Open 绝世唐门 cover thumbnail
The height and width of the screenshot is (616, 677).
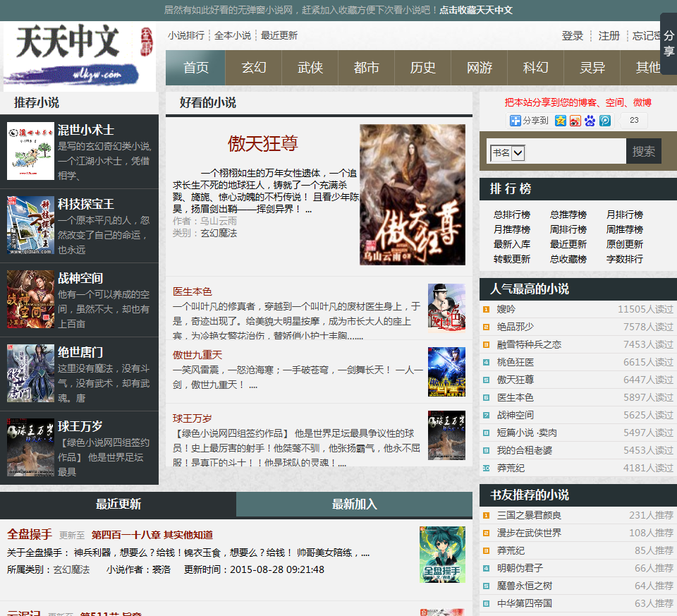[x=30, y=373]
